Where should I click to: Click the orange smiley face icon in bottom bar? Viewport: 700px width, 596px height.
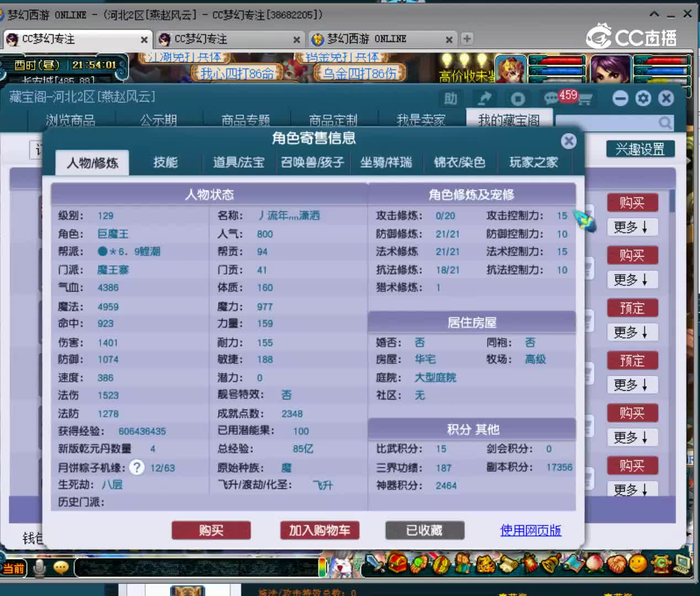click(638, 563)
